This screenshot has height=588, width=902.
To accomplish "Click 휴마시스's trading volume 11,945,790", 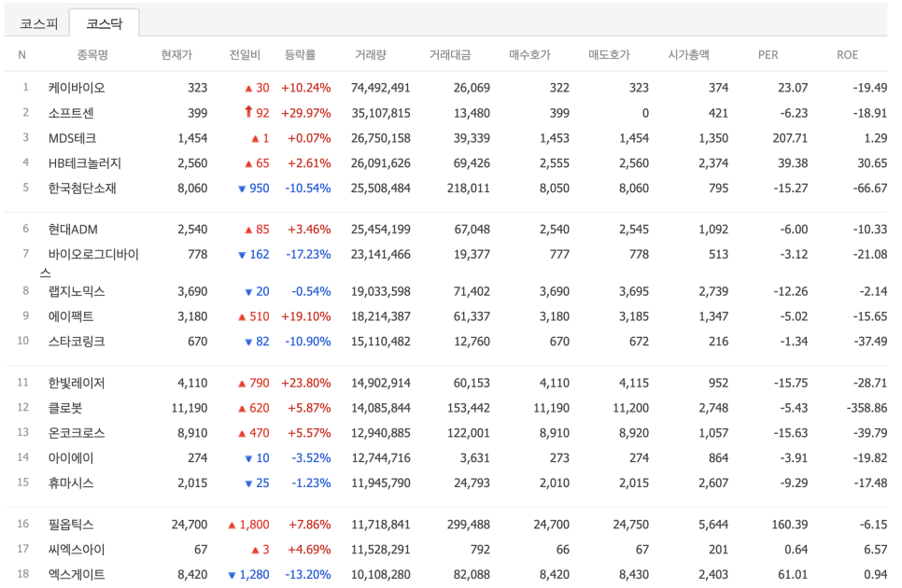I will click(381, 483).
